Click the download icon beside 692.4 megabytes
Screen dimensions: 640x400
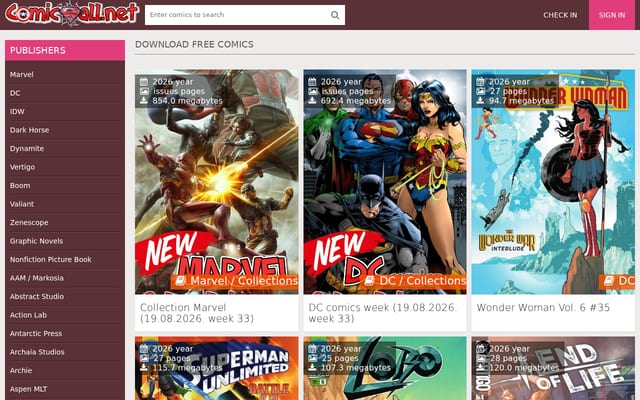coord(312,100)
